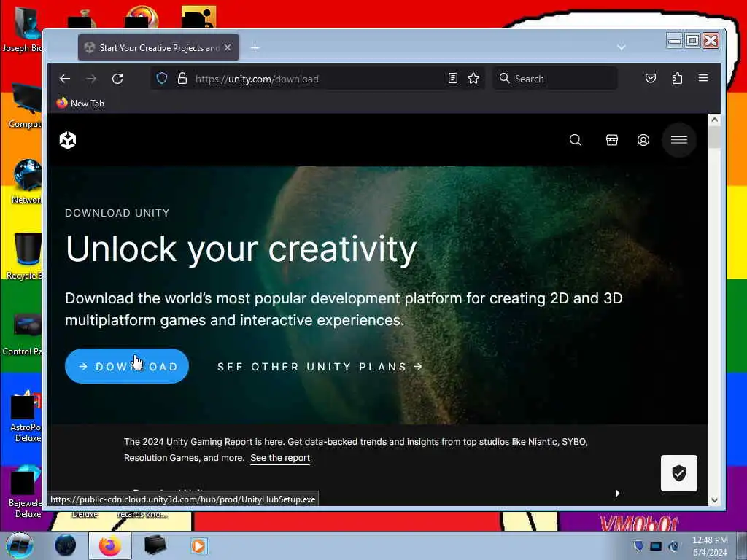Select the Start Your Creative Projects tab
Viewport: 747px width, 560px height.
coord(158,47)
